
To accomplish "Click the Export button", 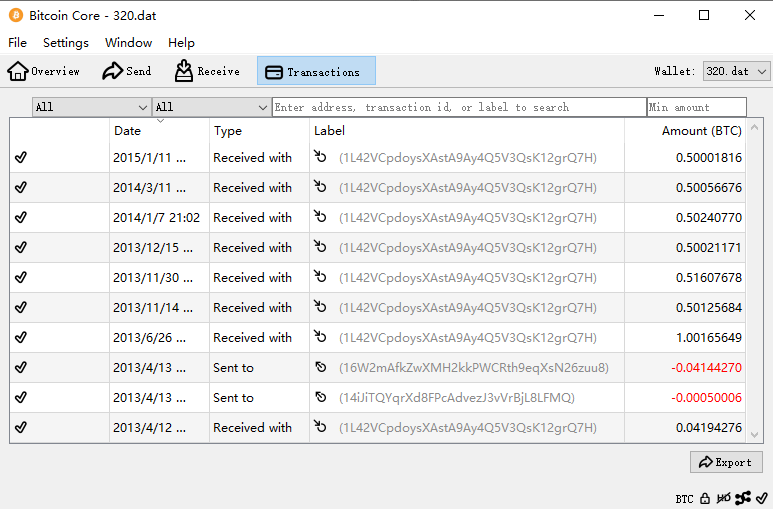I will pyautogui.click(x=726, y=462).
